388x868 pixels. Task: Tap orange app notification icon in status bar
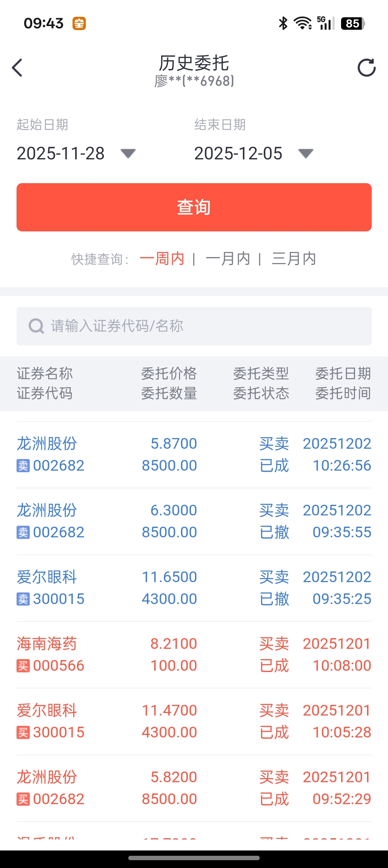point(79,23)
